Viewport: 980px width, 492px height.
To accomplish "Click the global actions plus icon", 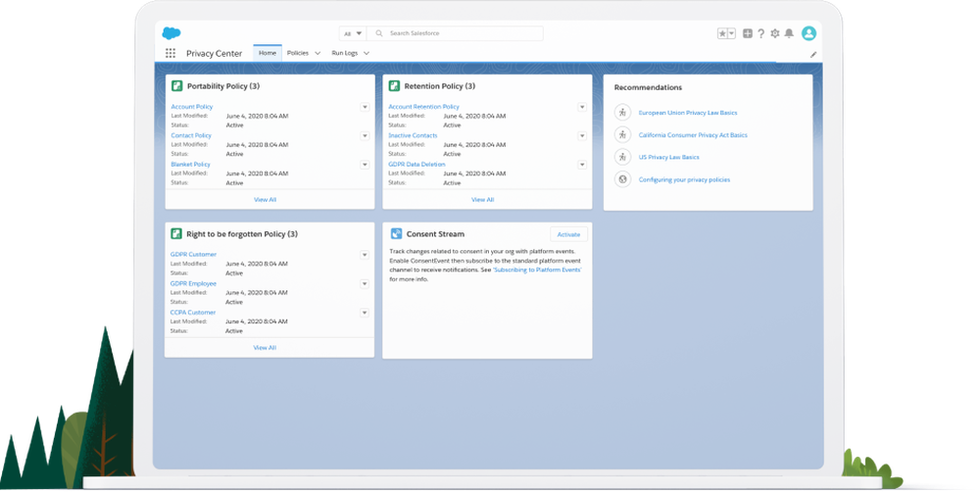I will point(748,33).
